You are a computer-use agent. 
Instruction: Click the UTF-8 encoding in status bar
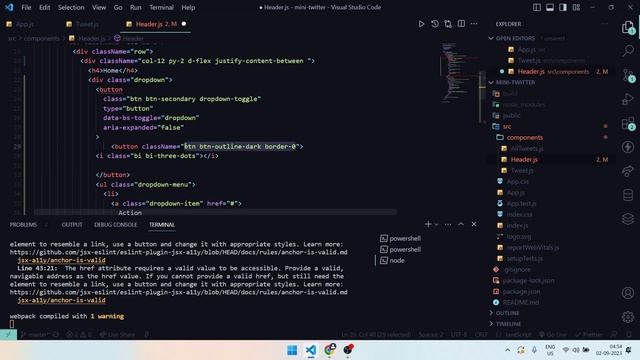point(459,335)
